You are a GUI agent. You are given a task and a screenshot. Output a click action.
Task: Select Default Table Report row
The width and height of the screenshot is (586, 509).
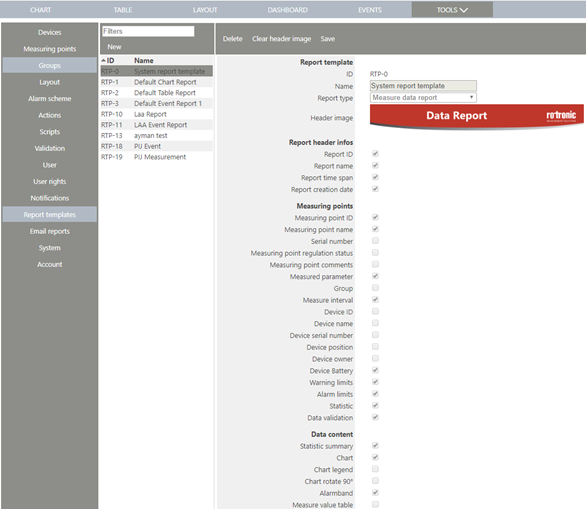[x=157, y=93]
